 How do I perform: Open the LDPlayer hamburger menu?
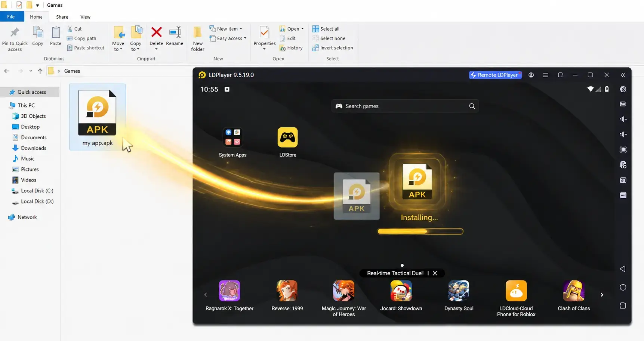coord(546,75)
